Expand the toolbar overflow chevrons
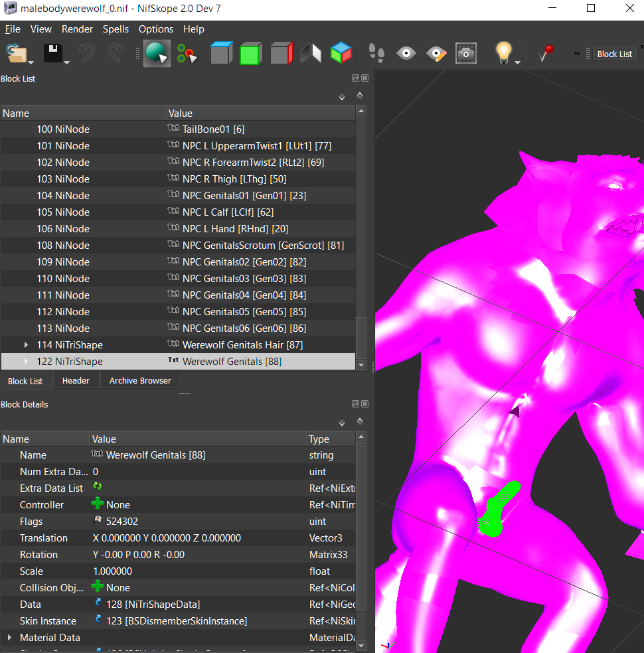The height and width of the screenshot is (653, 644). pos(576,53)
